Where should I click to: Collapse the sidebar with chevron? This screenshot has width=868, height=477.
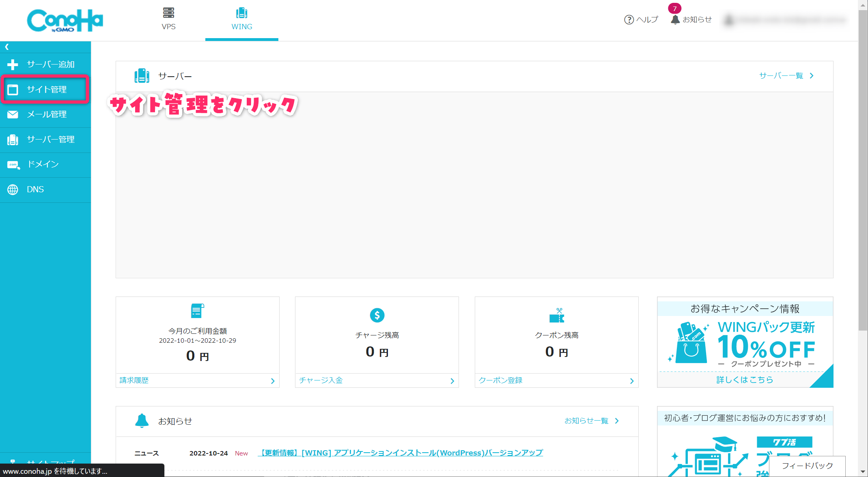pos(7,47)
